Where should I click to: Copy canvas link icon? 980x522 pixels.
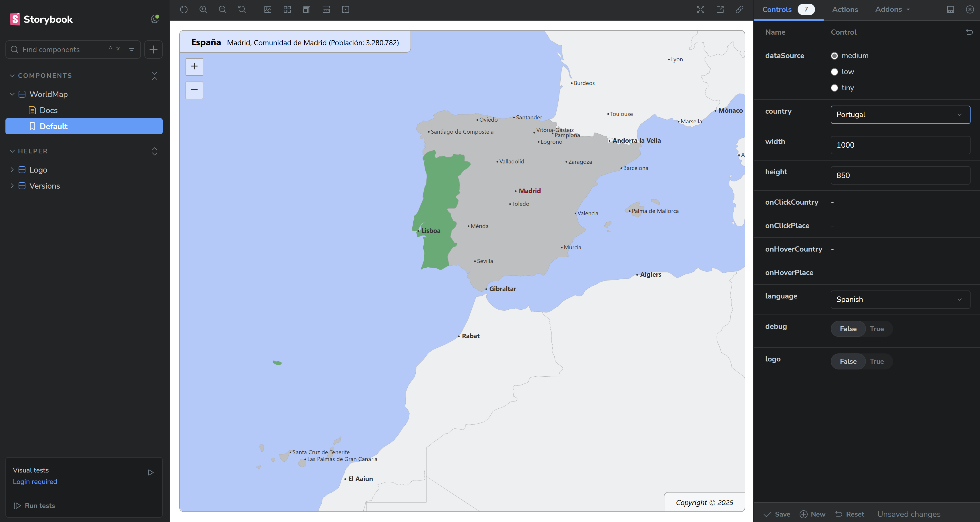click(739, 9)
